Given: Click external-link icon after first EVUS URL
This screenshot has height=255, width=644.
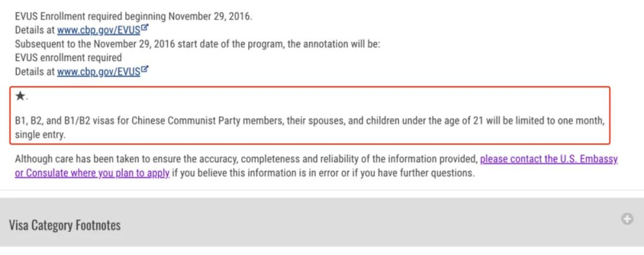Looking at the screenshot, I should (144, 29).
